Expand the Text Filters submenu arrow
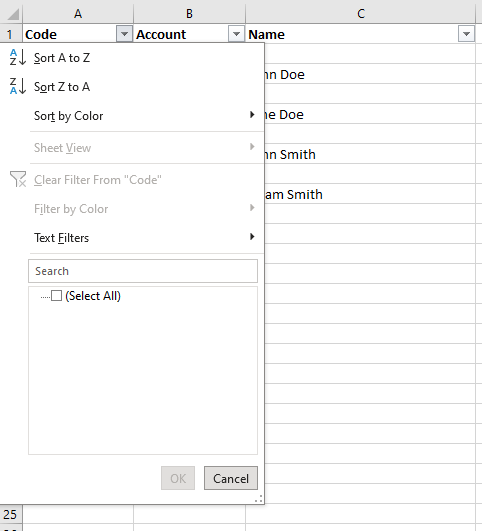 click(252, 236)
